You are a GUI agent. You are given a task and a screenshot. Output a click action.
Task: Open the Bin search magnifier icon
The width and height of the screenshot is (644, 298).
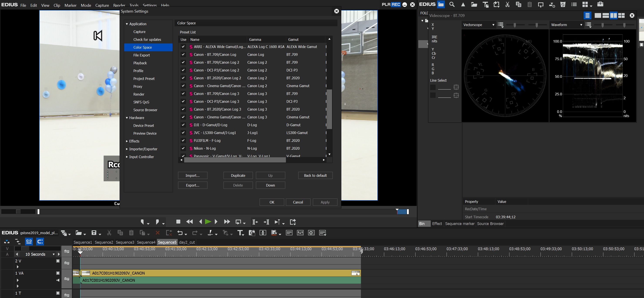[x=452, y=5]
